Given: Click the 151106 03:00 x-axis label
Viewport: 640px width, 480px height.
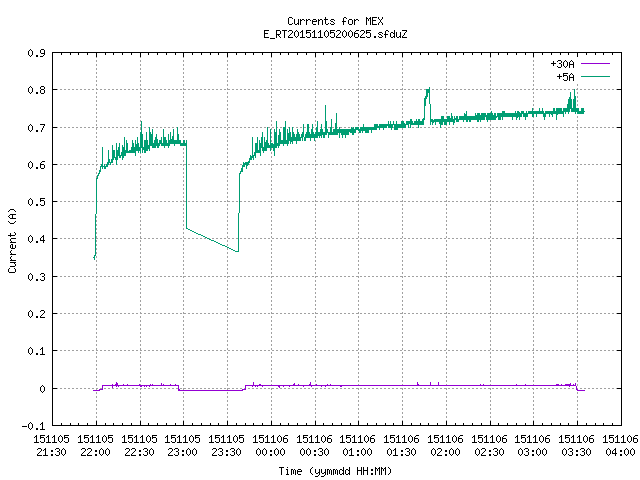Looking at the screenshot, I should coord(532,445).
